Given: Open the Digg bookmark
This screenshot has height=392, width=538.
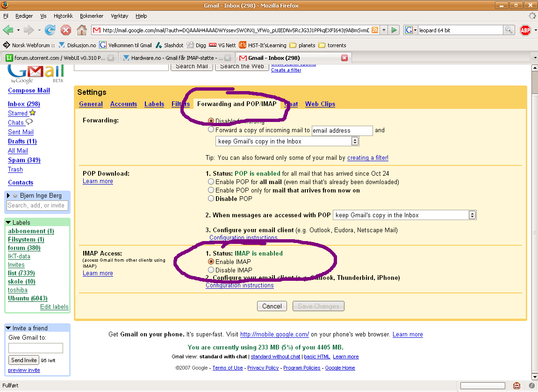Looking at the screenshot, I should click(x=196, y=45).
